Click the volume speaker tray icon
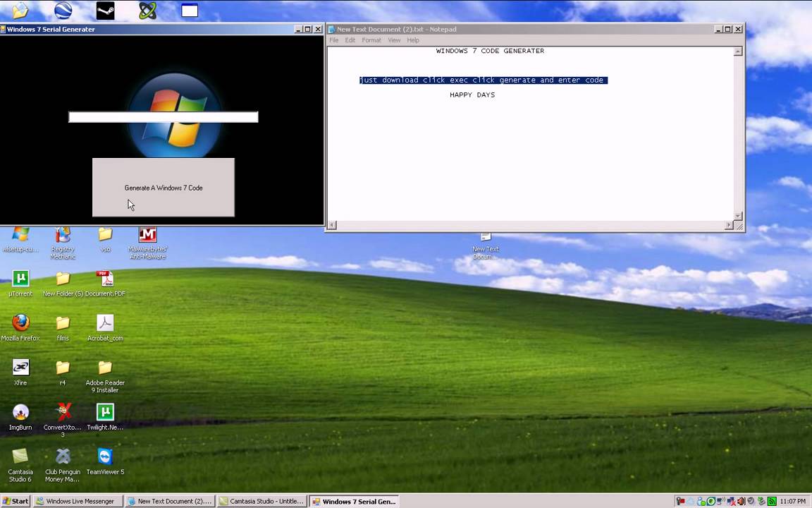812x508 pixels. tap(741, 501)
